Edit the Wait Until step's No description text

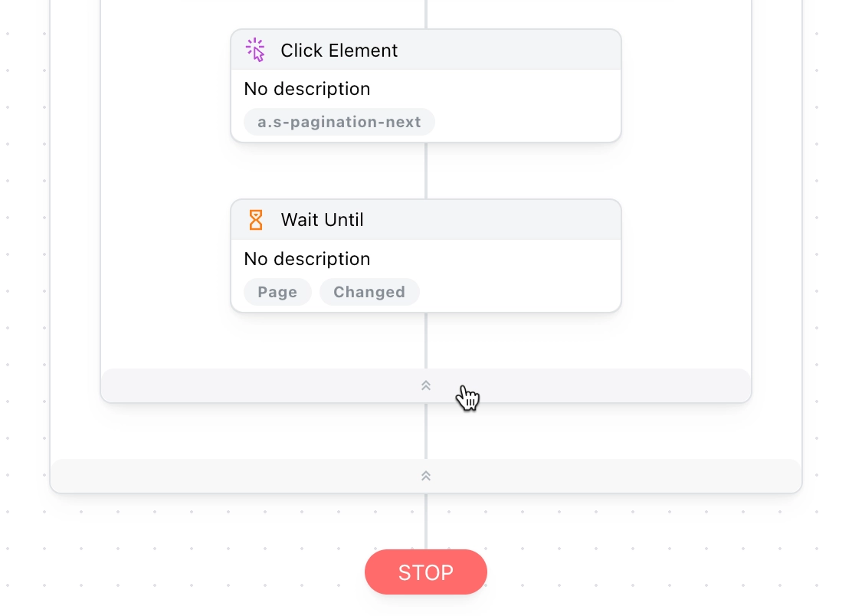307,259
